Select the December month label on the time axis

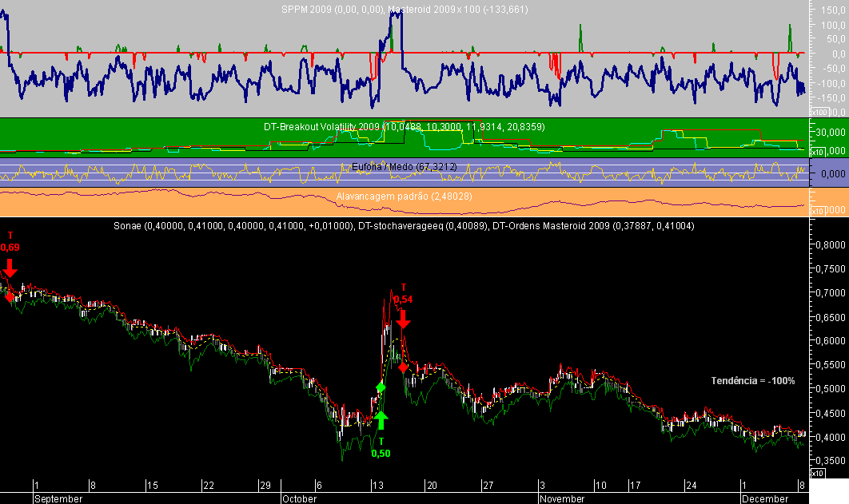(765, 498)
